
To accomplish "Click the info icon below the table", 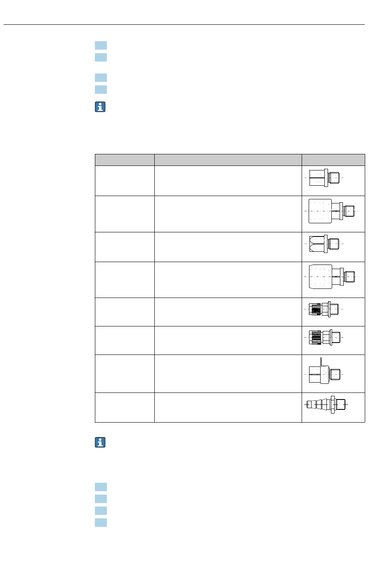I will click(x=100, y=442).
